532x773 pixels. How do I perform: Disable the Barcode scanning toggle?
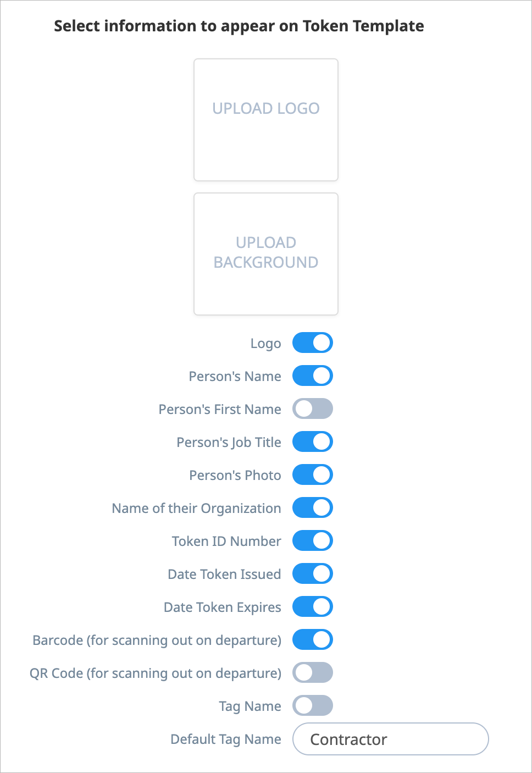click(x=313, y=639)
